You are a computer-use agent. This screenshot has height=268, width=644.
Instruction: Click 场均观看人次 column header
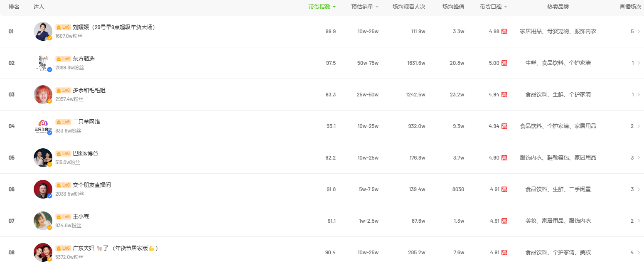(x=409, y=7)
